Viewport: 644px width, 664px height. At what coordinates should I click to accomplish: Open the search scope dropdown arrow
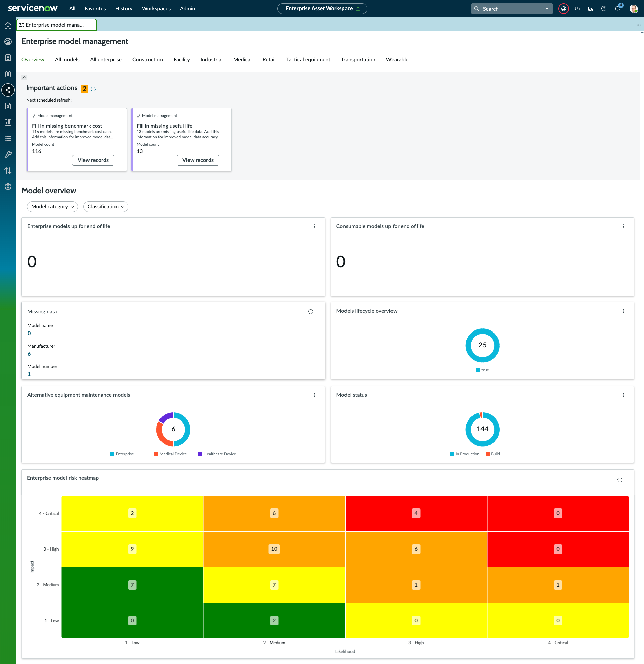(547, 9)
